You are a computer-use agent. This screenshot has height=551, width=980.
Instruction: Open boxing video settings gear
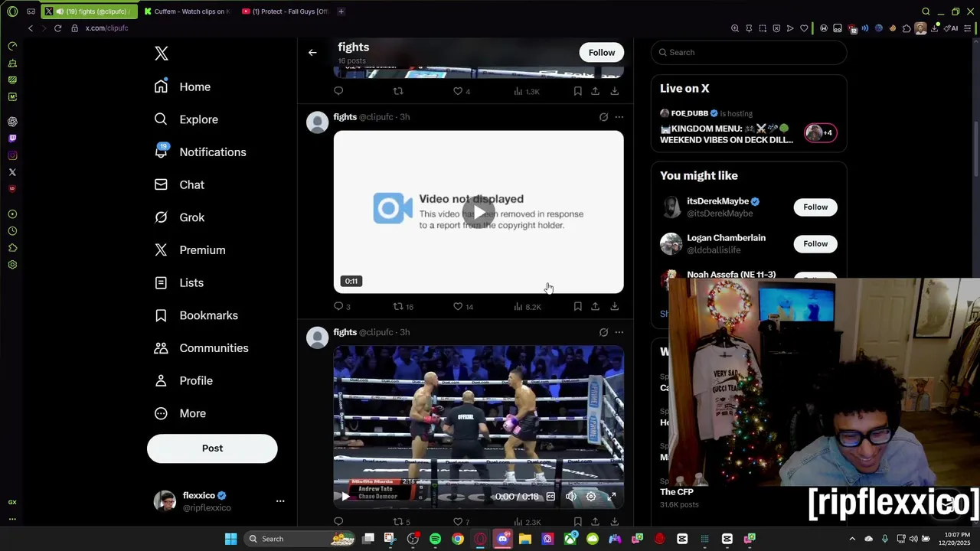point(591,497)
